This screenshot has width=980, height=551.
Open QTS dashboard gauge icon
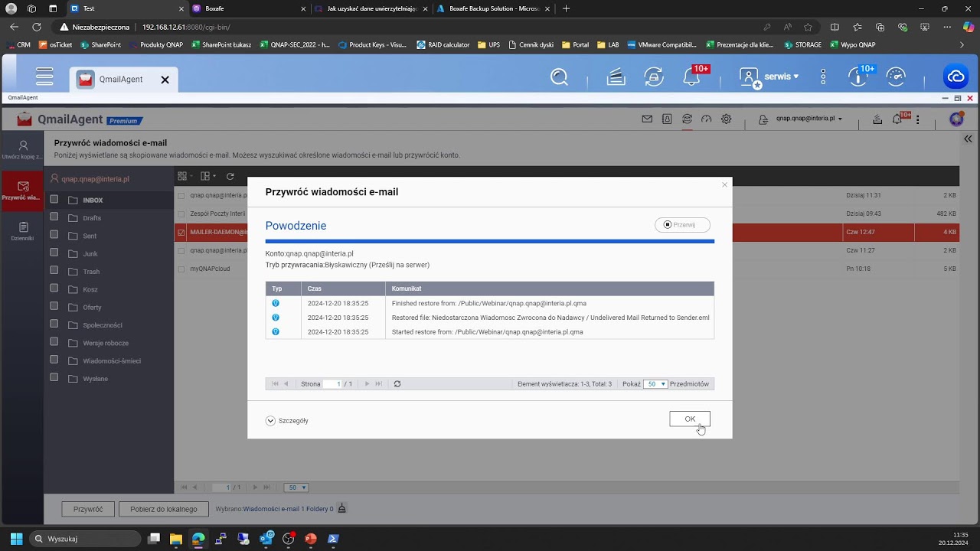pyautogui.click(x=896, y=77)
